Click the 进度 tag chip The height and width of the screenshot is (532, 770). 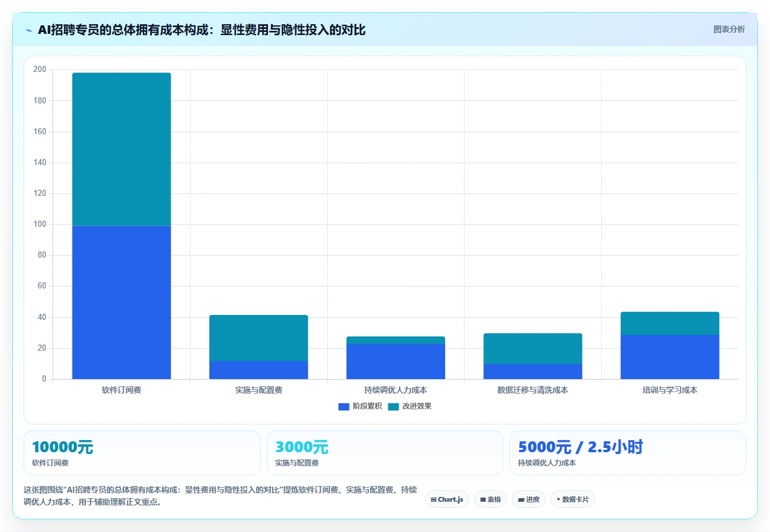528,499
